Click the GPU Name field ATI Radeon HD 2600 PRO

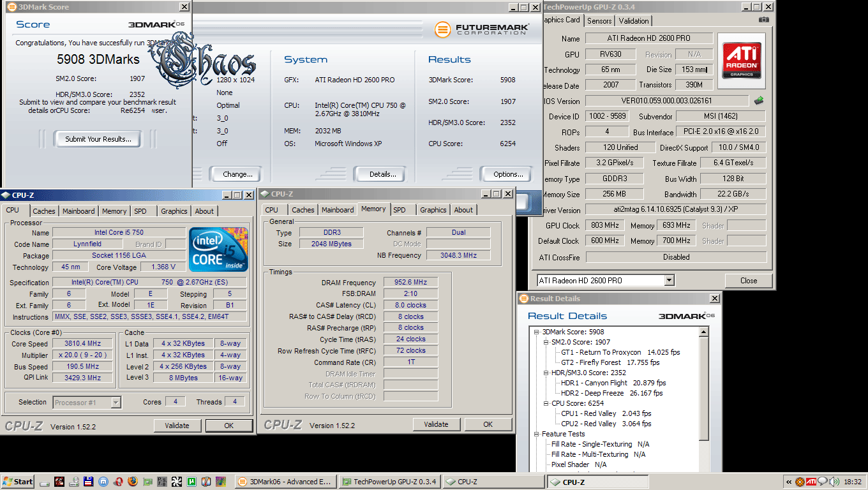649,38
